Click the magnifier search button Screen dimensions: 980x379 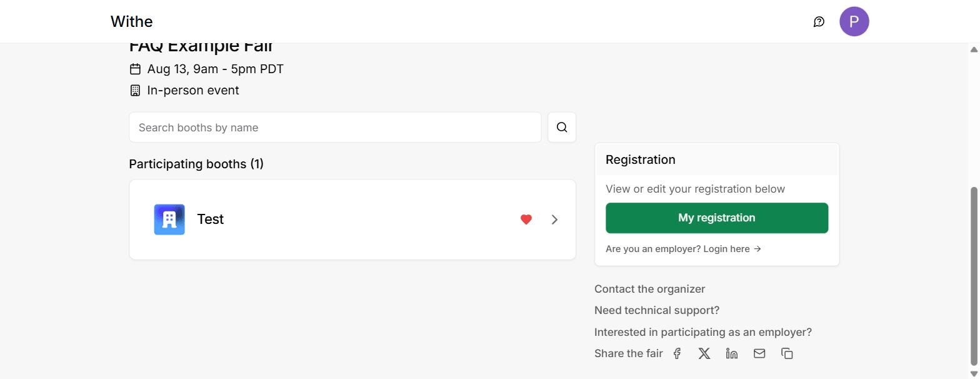click(562, 128)
